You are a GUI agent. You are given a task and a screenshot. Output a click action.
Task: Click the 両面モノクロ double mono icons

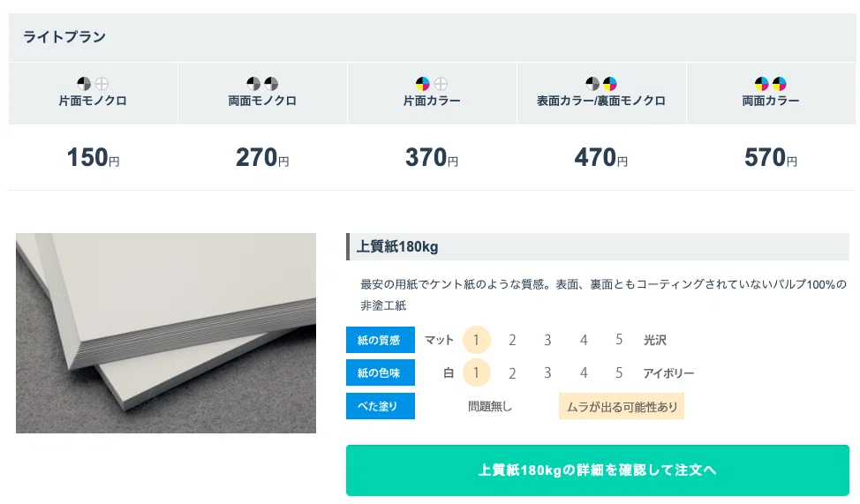(262, 84)
